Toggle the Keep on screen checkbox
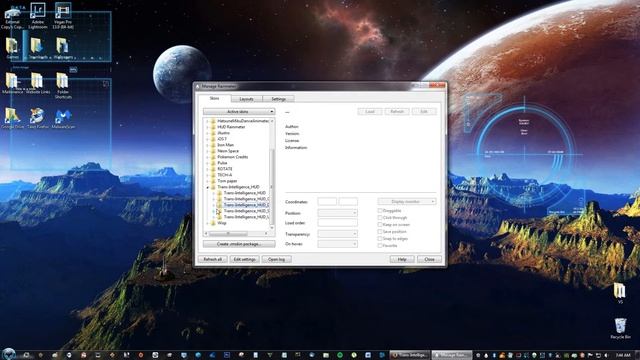 380,224
